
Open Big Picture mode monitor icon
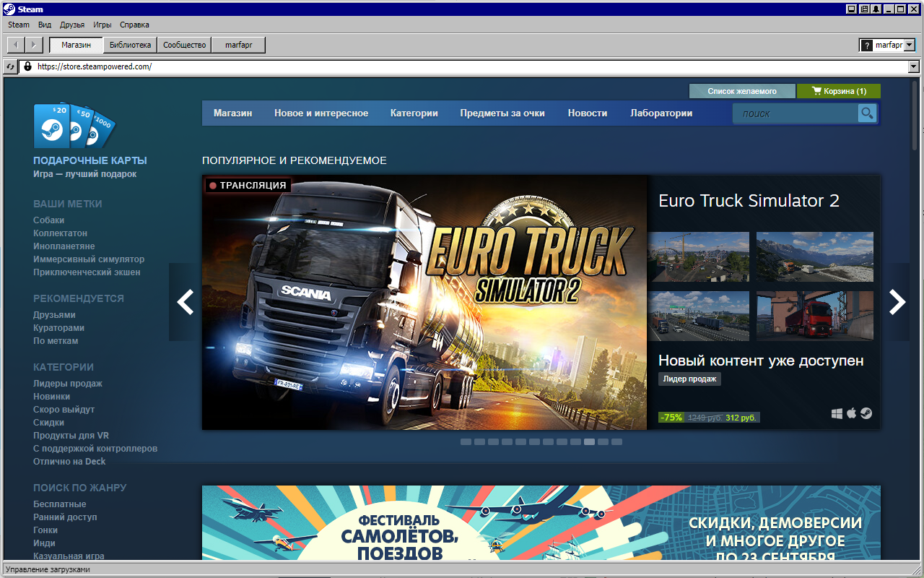pos(852,9)
